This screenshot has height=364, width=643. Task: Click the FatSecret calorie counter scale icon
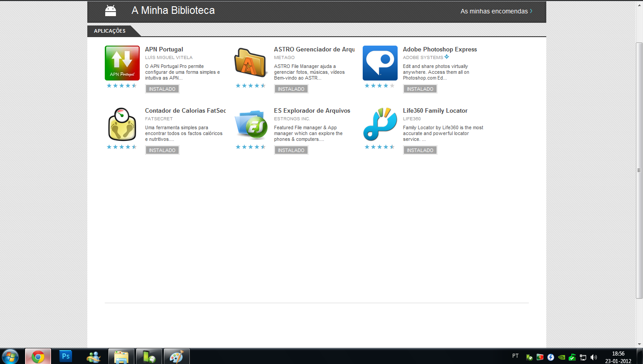(122, 124)
